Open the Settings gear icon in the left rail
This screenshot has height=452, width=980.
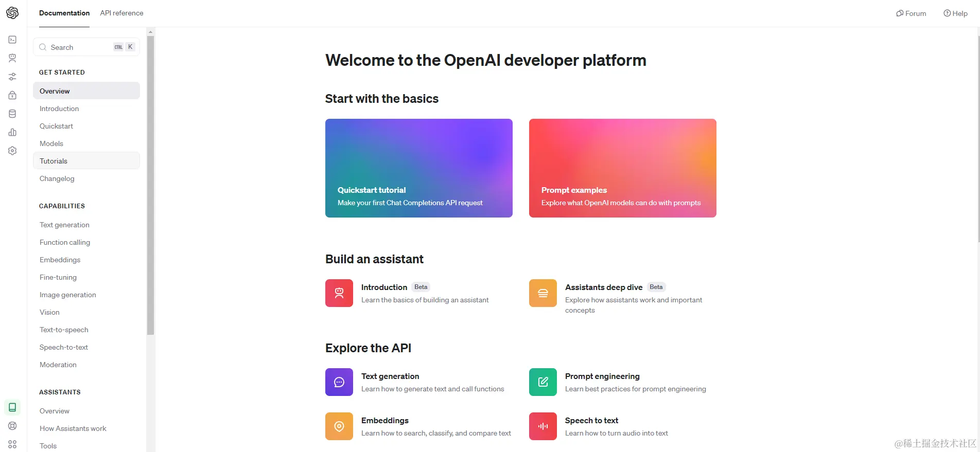(12, 151)
